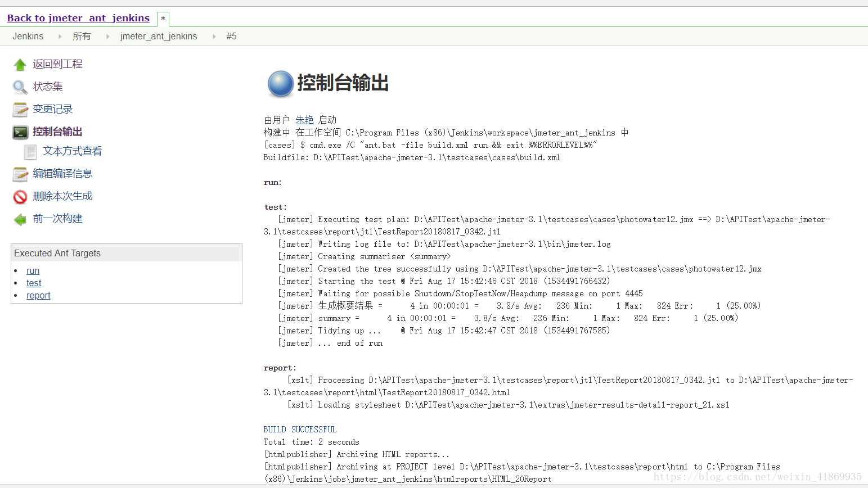Click the 'run:' target heading in console
The width and height of the screenshot is (868, 488).
coord(272,182)
